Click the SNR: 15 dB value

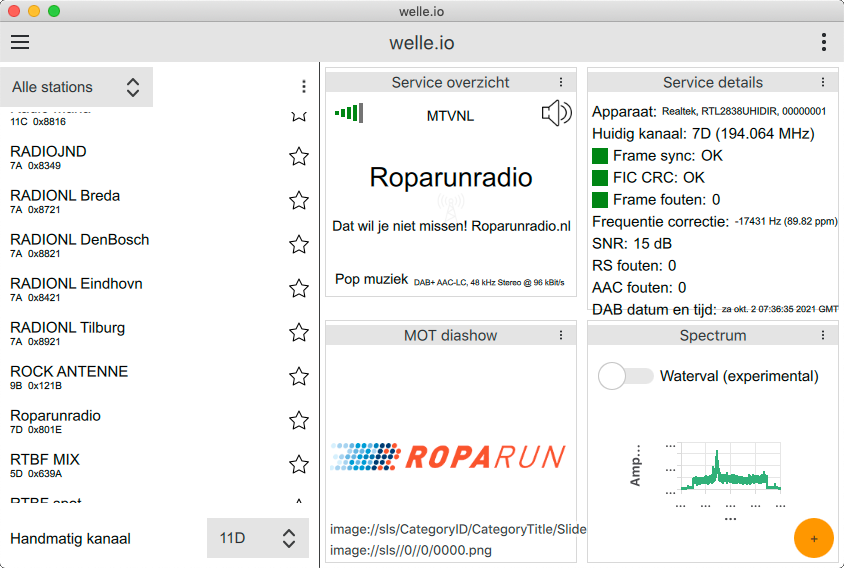632,243
